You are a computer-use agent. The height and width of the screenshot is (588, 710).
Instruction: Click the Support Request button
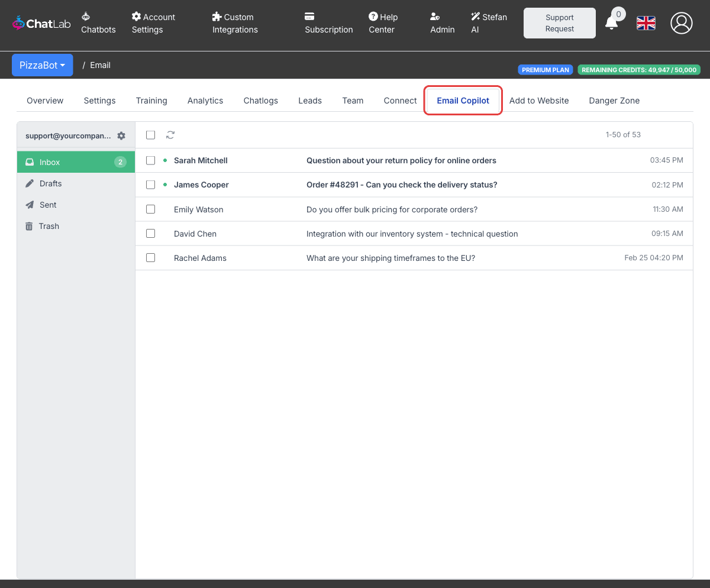[559, 23]
